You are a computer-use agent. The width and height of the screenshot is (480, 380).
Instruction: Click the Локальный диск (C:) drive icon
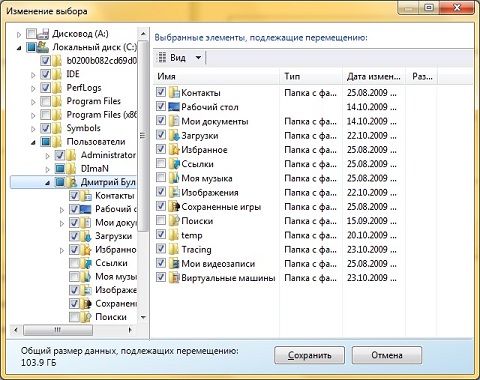click(x=43, y=47)
